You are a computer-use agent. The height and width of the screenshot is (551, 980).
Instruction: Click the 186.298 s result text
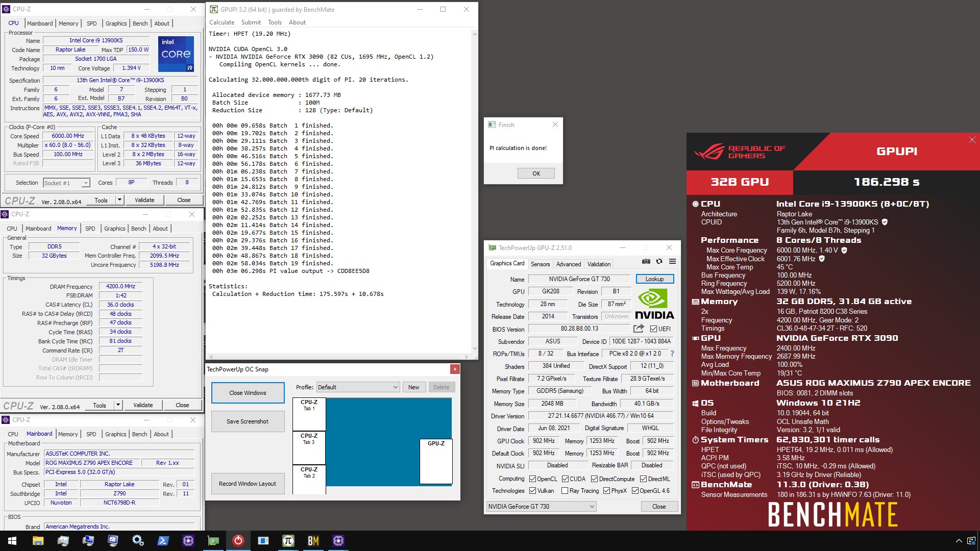[887, 182]
